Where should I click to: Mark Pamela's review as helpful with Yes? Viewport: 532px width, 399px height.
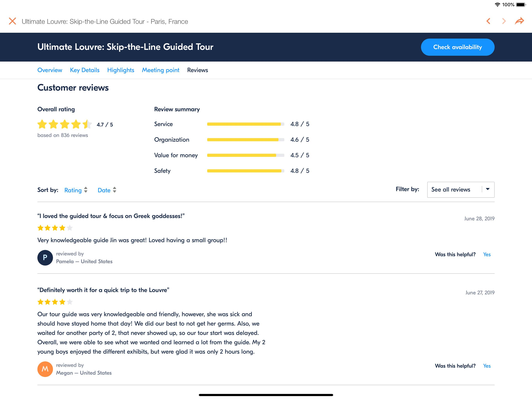coord(487,254)
